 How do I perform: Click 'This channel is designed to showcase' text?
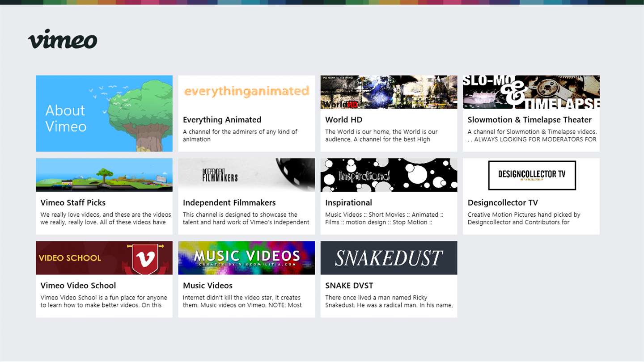tap(246, 218)
